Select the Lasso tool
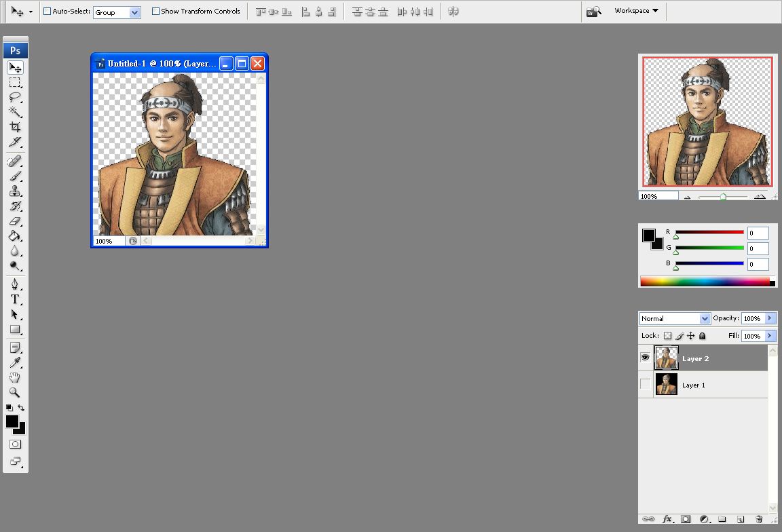782x532 pixels. tap(15, 97)
